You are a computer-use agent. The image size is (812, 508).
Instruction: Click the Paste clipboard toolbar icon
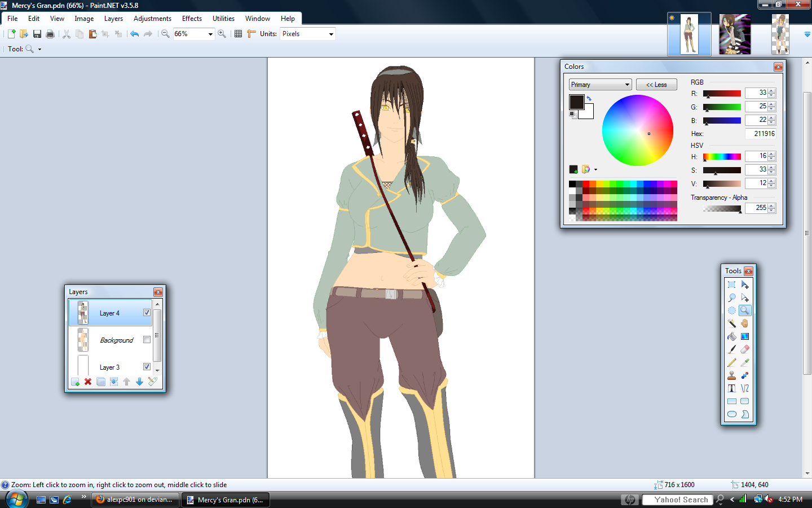tap(92, 34)
